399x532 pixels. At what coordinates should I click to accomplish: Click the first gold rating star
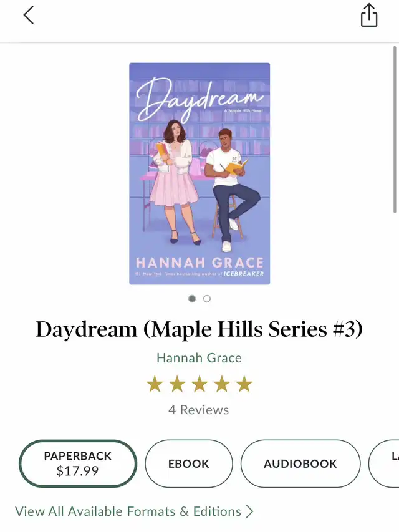(x=155, y=384)
